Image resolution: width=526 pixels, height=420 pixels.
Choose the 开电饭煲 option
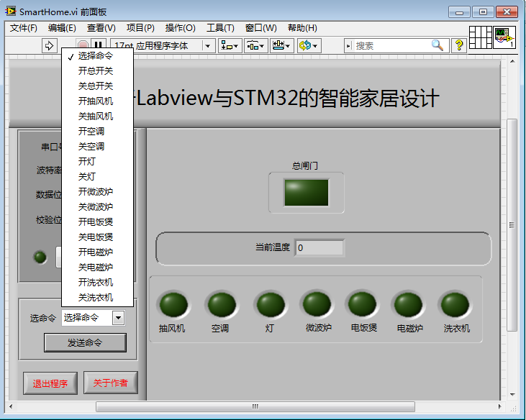[98, 222]
